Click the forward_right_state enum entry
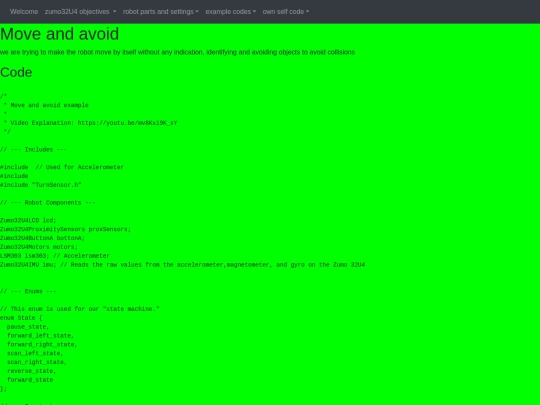 point(42,344)
